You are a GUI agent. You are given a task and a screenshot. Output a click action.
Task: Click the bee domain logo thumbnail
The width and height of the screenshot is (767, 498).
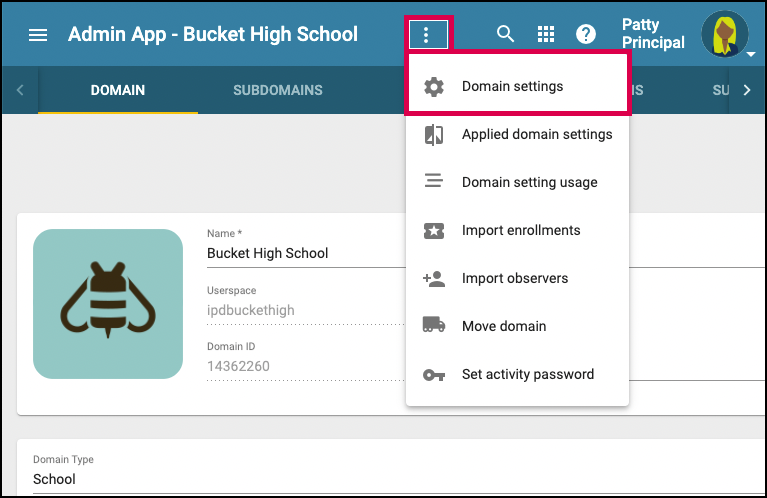coord(108,304)
